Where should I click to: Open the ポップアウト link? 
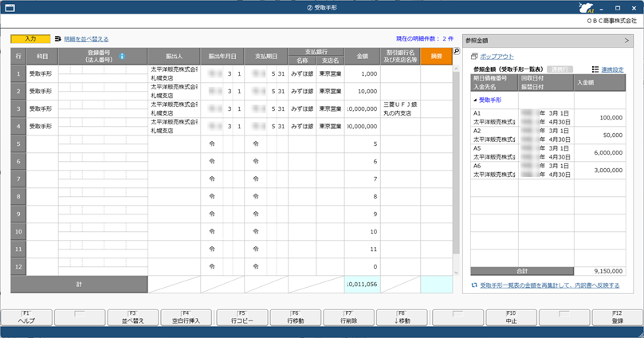[x=497, y=57]
